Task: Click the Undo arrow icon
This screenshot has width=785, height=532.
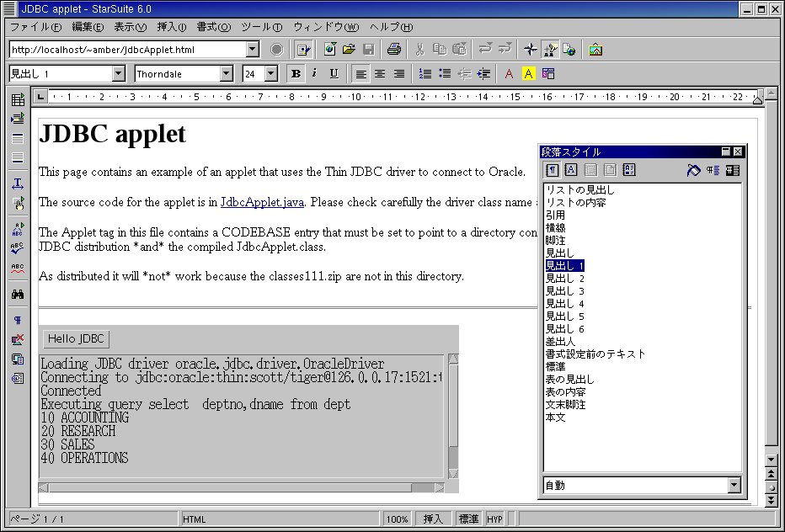Action: click(x=485, y=49)
